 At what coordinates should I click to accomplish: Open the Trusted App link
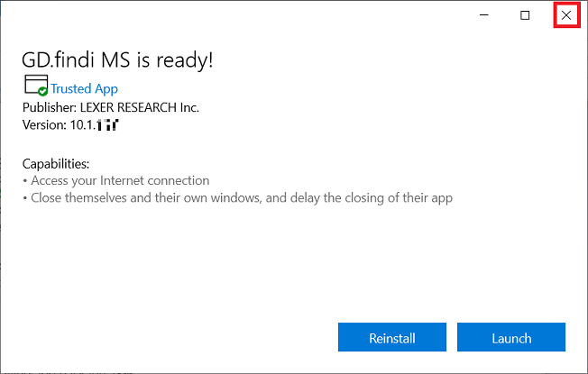(84, 89)
